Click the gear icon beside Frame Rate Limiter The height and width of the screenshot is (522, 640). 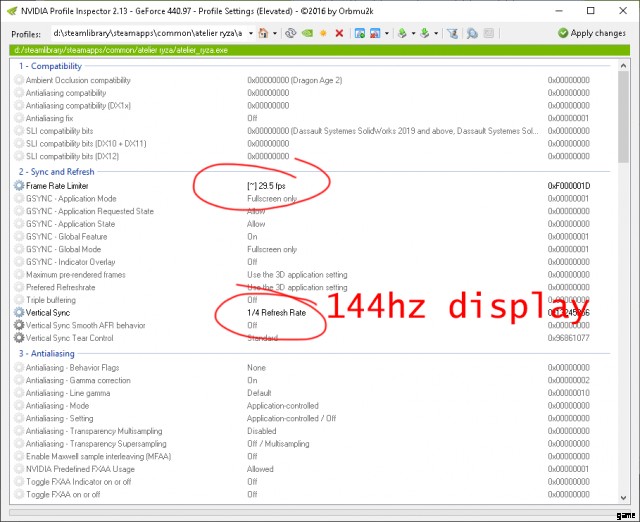point(19,185)
